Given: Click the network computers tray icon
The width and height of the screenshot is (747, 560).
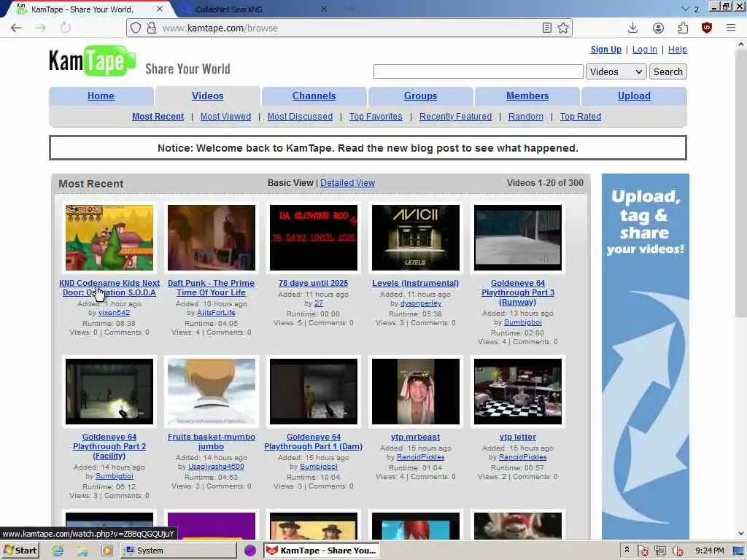Looking at the screenshot, I should [659, 551].
